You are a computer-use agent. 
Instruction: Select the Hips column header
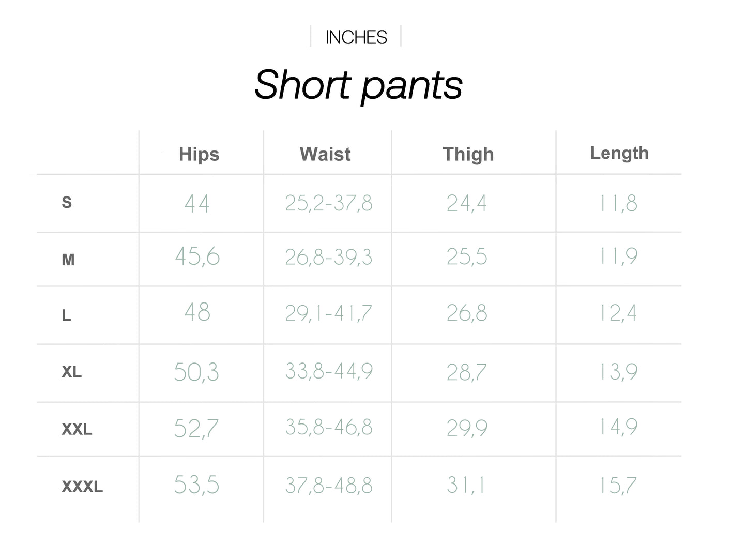tap(199, 154)
